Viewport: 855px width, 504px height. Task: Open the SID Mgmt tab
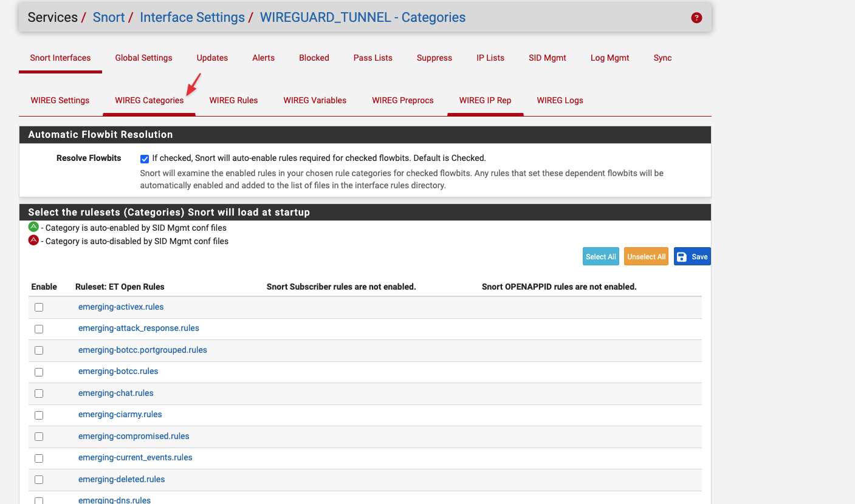pos(547,58)
